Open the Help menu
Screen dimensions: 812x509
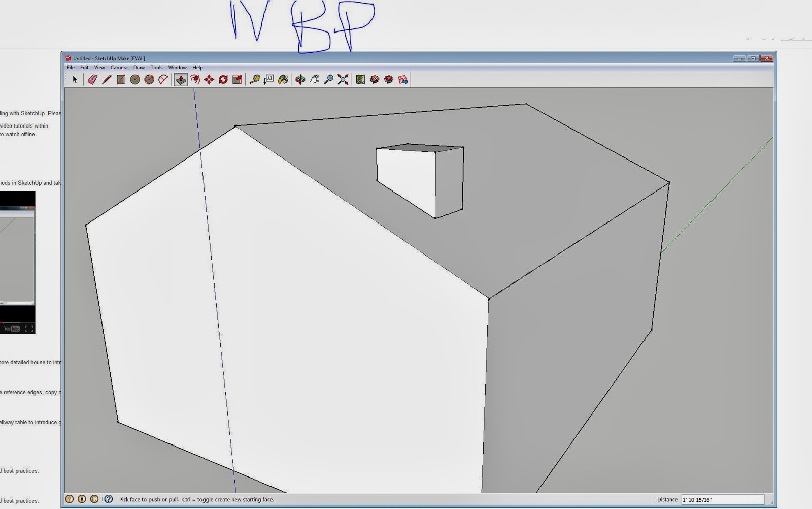197,68
